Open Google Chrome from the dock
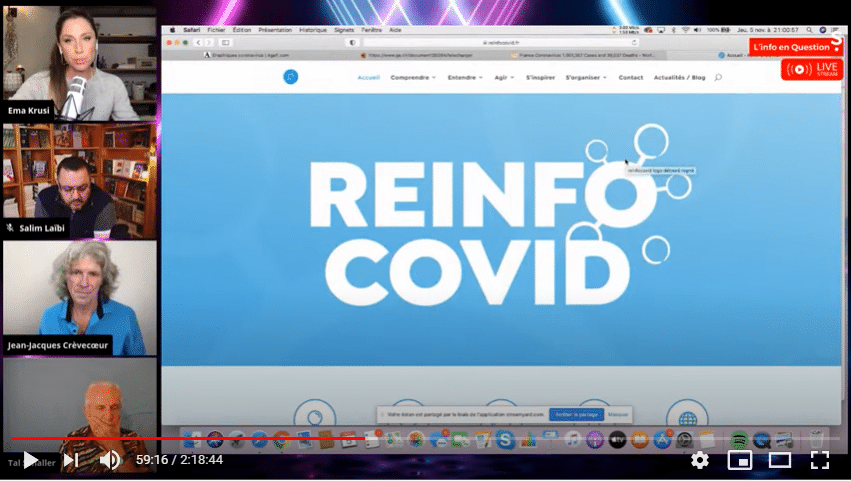The image size is (851, 481). tap(281, 439)
